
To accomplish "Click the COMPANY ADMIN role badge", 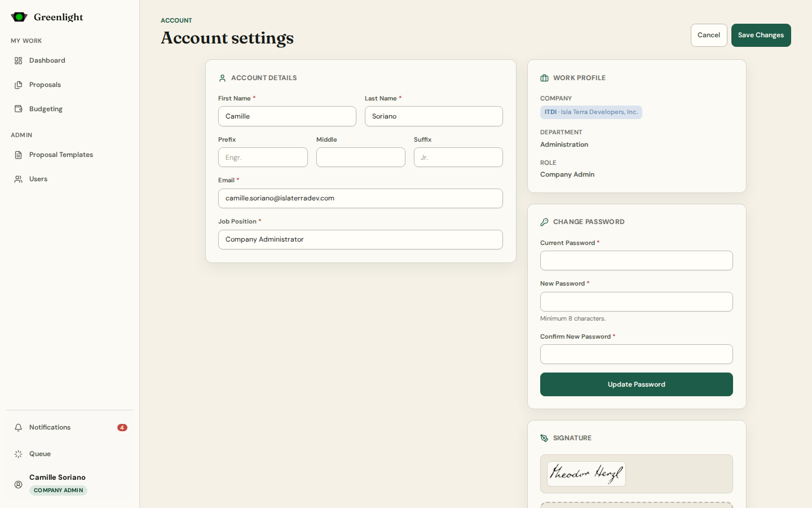I will pyautogui.click(x=58, y=491).
